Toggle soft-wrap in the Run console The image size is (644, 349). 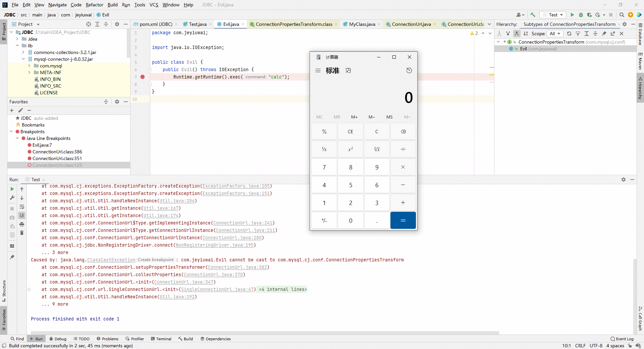pyautogui.click(x=22, y=207)
